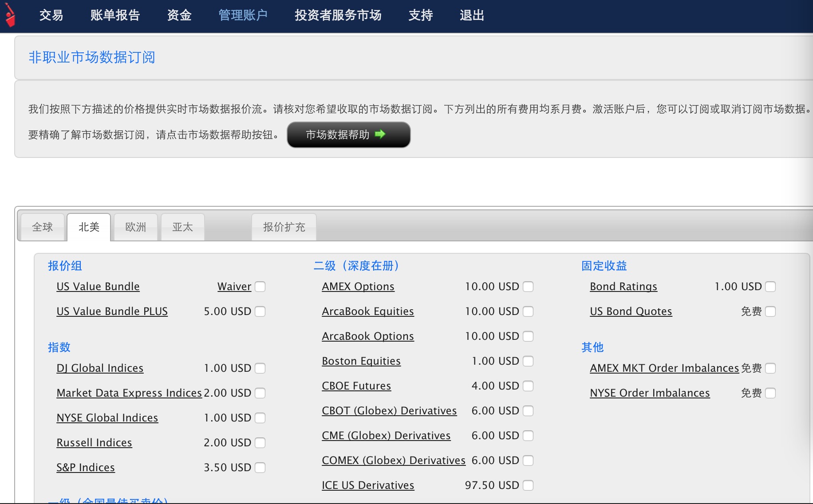Open the US Value Bundle link
This screenshot has width=813, height=504.
tap(98, 287)
